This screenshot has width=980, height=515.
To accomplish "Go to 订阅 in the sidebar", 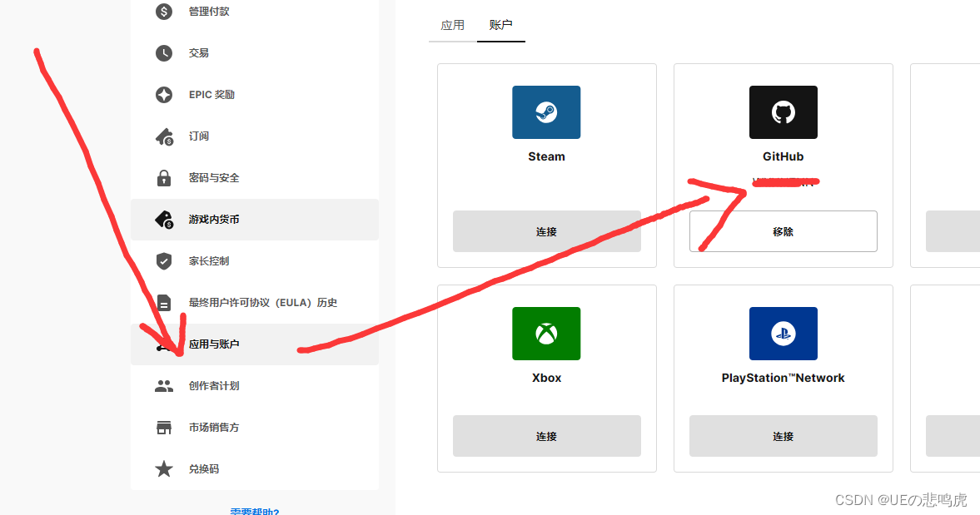I will (x=255, y=136).
